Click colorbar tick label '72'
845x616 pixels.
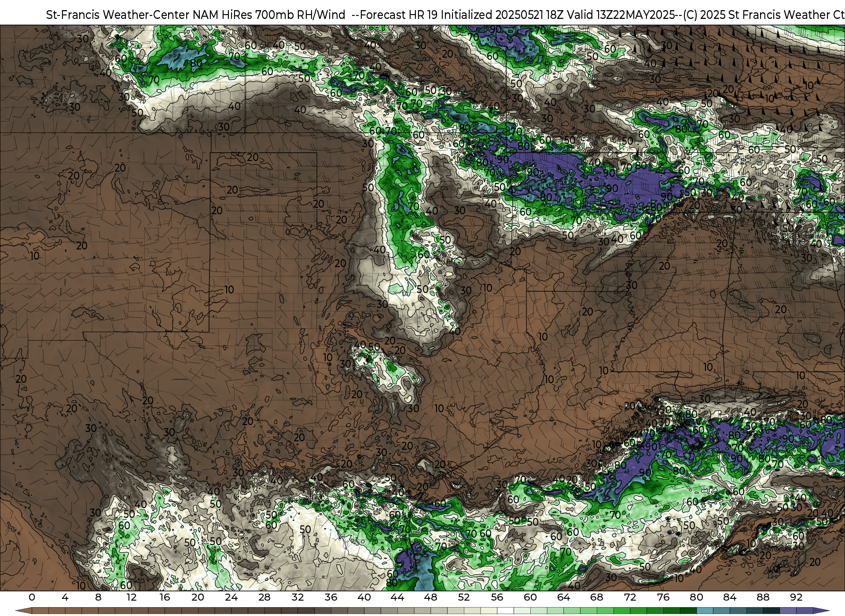[x=630, y=598]
